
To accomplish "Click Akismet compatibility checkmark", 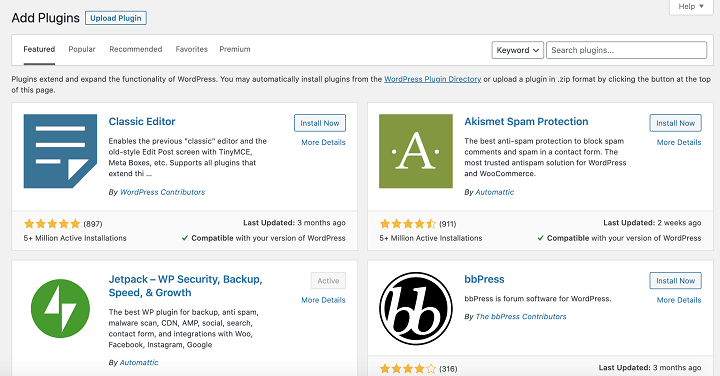I will click(540, 238).
